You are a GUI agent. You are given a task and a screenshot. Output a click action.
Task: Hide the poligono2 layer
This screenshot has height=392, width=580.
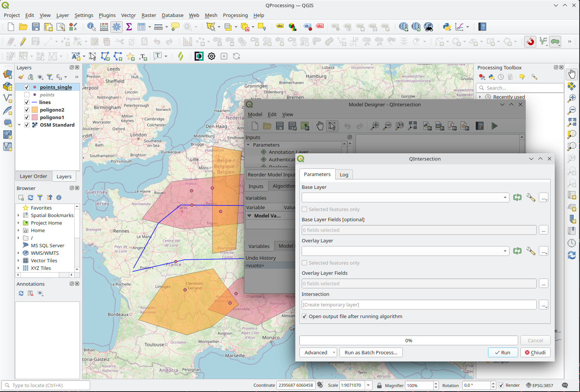(x=27, y=110)
